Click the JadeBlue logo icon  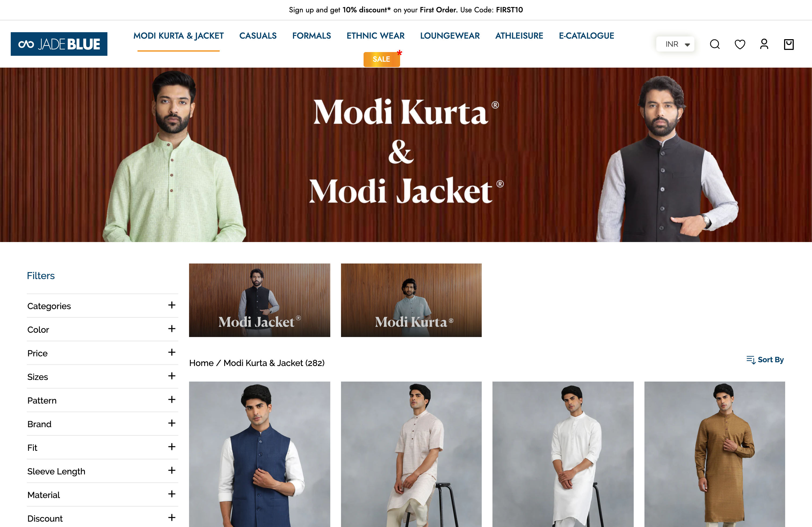tap(59, 44)
